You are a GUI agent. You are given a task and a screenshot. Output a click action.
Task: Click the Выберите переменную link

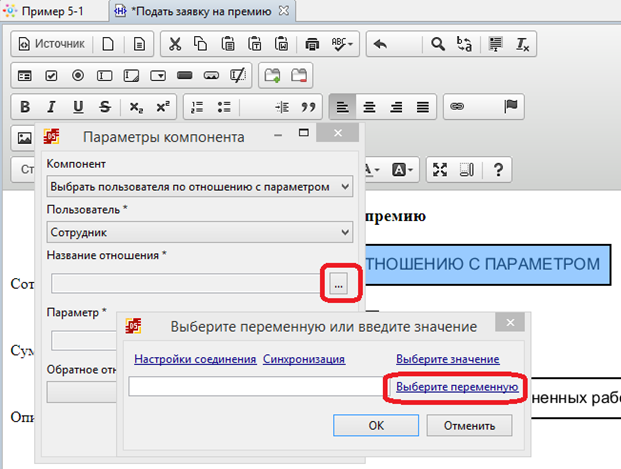456,386
